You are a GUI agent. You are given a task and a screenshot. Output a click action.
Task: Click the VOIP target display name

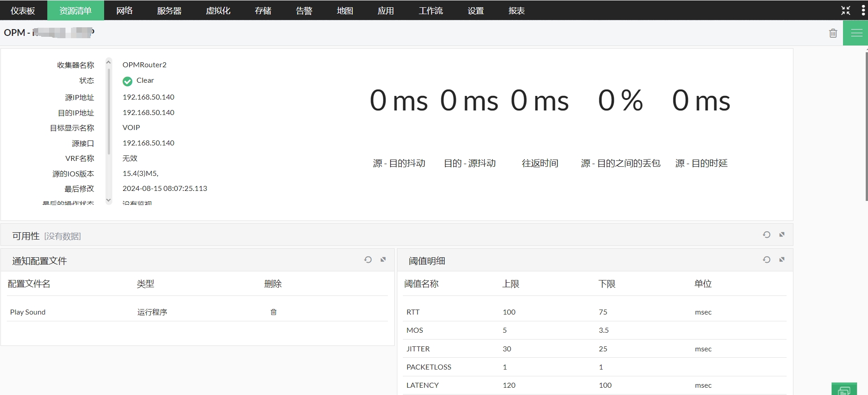coord(131,127)
